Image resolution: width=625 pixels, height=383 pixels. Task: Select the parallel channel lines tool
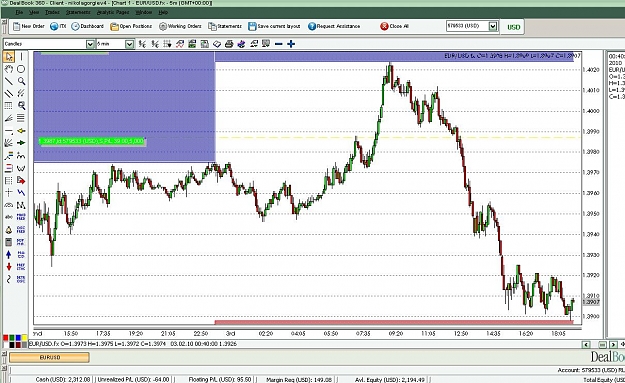8,94
